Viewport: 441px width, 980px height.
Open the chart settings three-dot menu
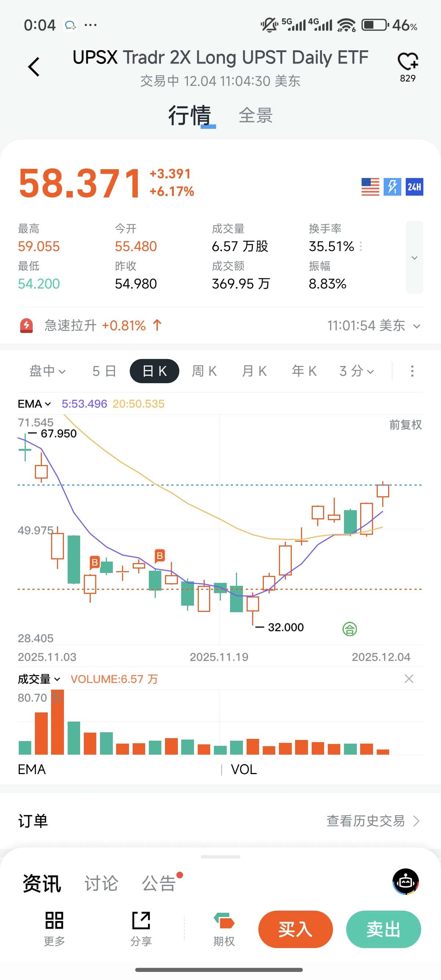[412, 371]
